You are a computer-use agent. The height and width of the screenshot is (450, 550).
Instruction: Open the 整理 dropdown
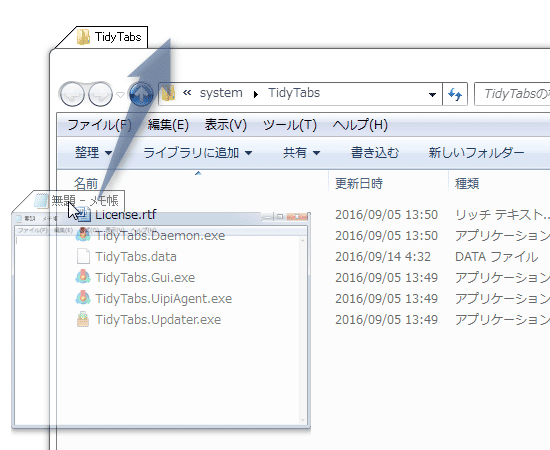click(93, 153)
